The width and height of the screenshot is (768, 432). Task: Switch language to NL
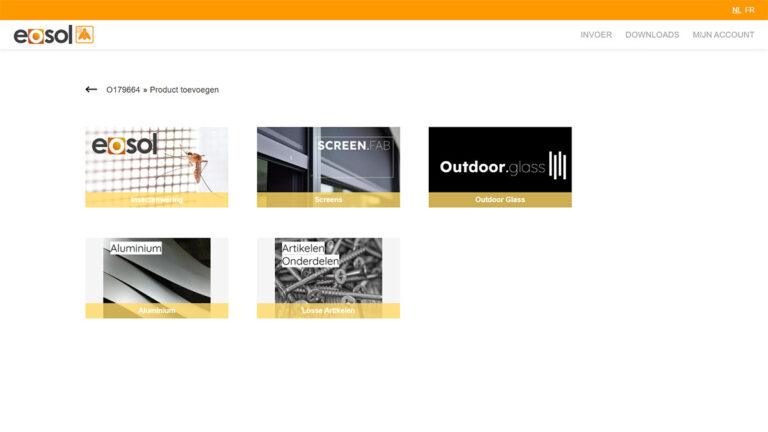pos(736,10)
